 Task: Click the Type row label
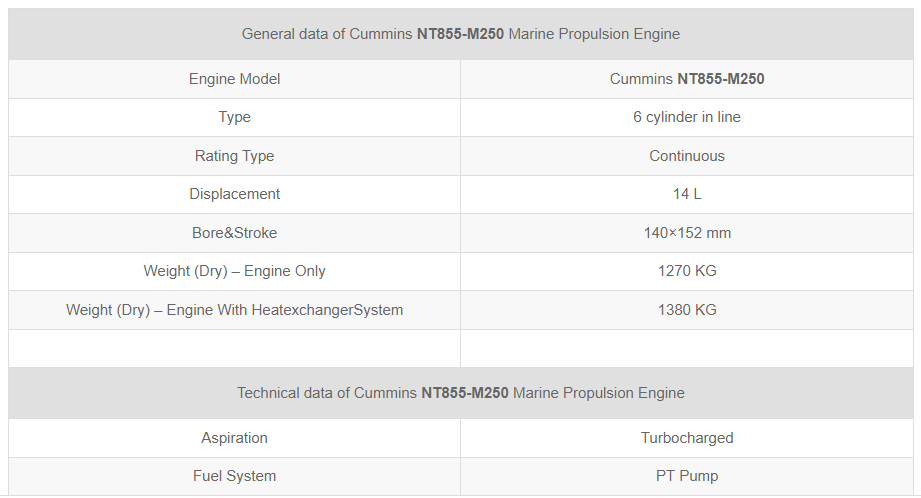click(234, 117)
